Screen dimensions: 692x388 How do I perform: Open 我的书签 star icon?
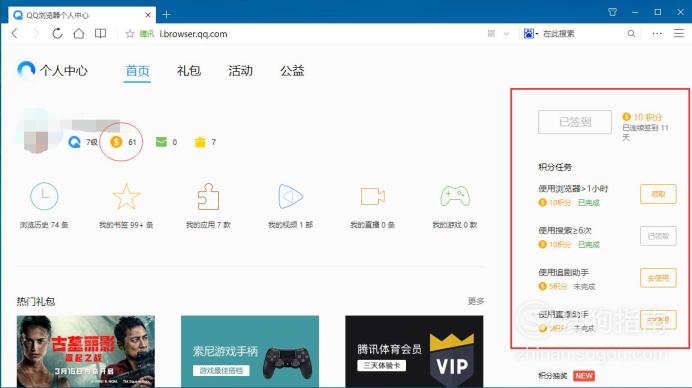[x=126, y=196]
